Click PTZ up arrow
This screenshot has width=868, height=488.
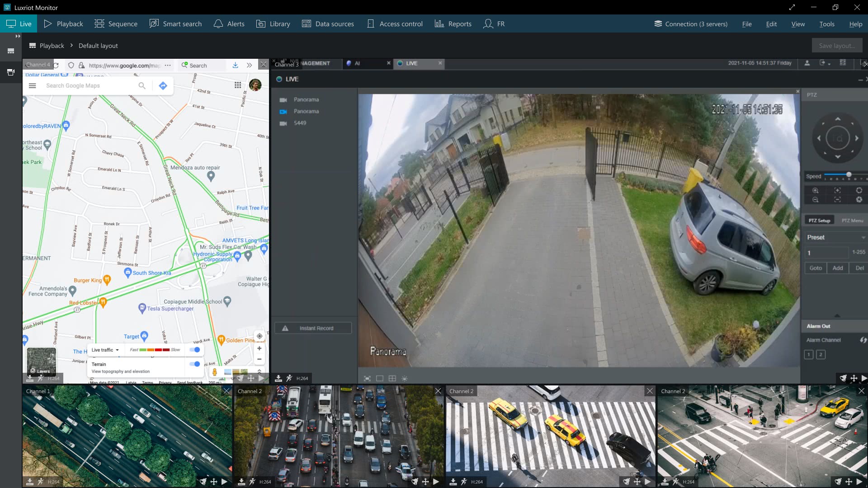point(838,119)
